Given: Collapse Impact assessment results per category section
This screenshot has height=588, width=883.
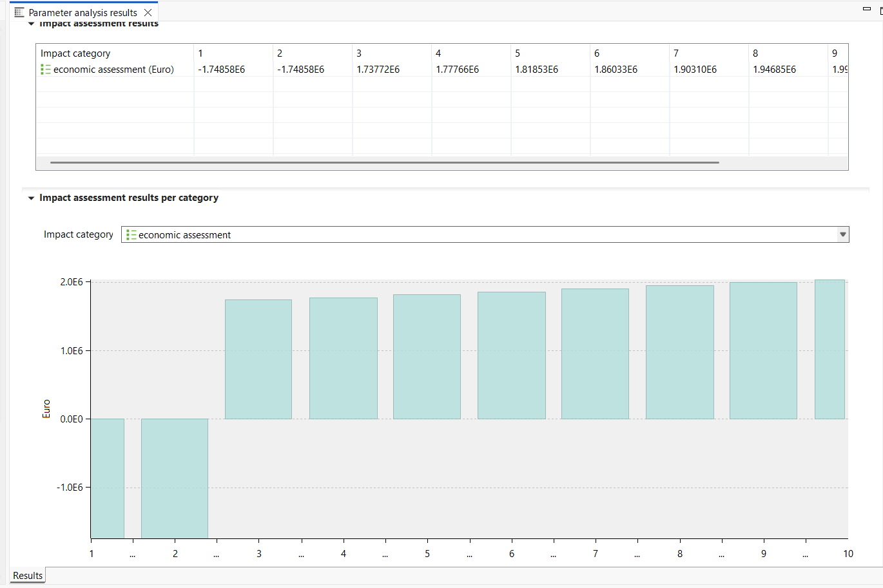Looking at the screenshot, I should coord(31,198).
